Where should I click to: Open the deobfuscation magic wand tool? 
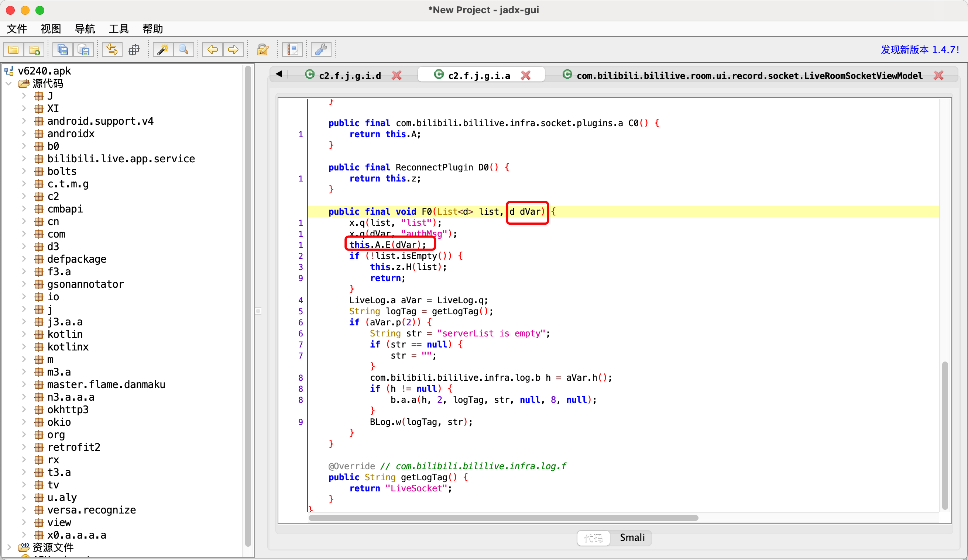coord(163,49)
